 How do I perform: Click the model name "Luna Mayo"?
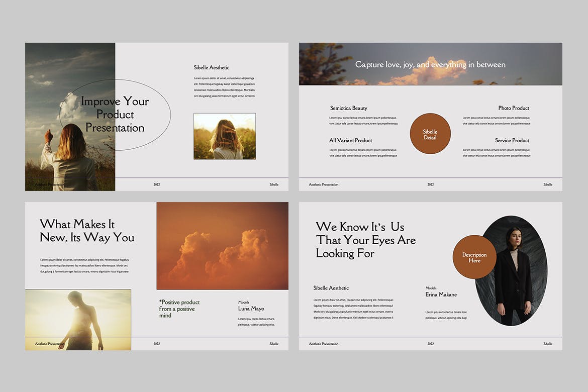(x=251, y=309)
